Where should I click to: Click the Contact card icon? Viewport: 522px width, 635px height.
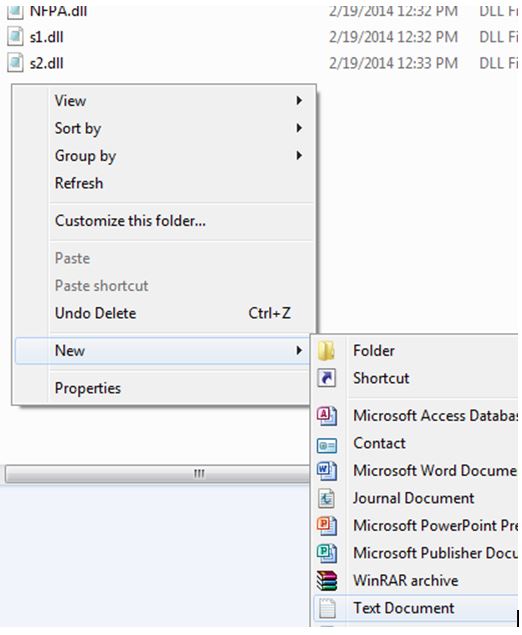326,445
